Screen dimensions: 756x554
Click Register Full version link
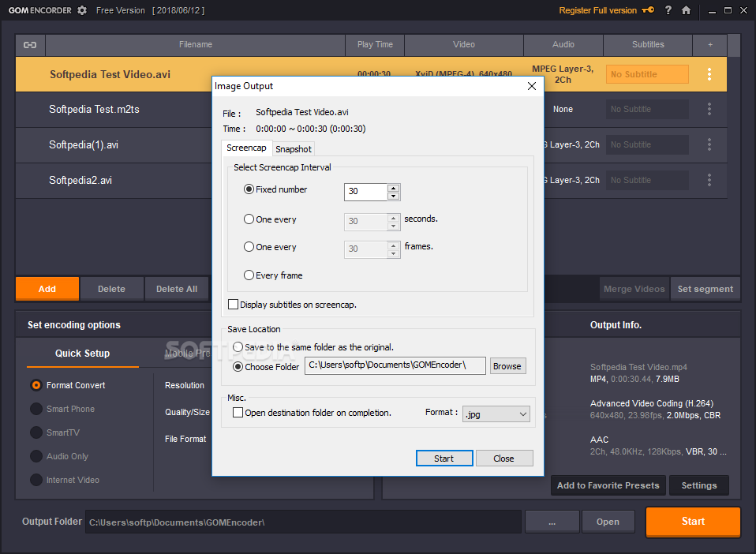pos(598,10)
